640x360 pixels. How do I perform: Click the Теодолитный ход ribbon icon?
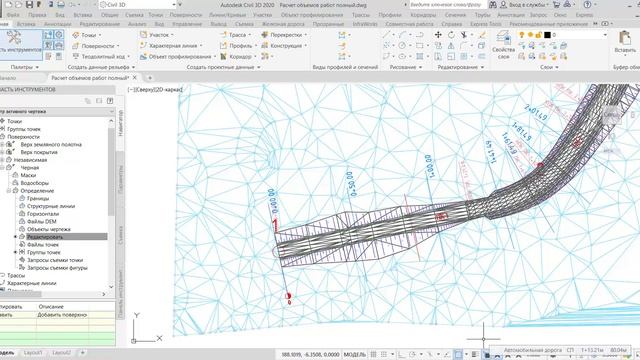point(76,56)
